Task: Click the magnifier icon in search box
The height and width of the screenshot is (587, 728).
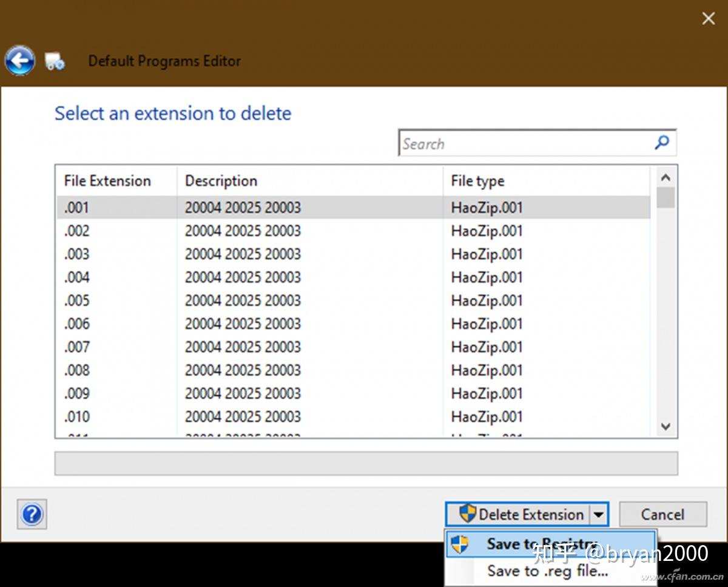Action: [x=662, y=143]
